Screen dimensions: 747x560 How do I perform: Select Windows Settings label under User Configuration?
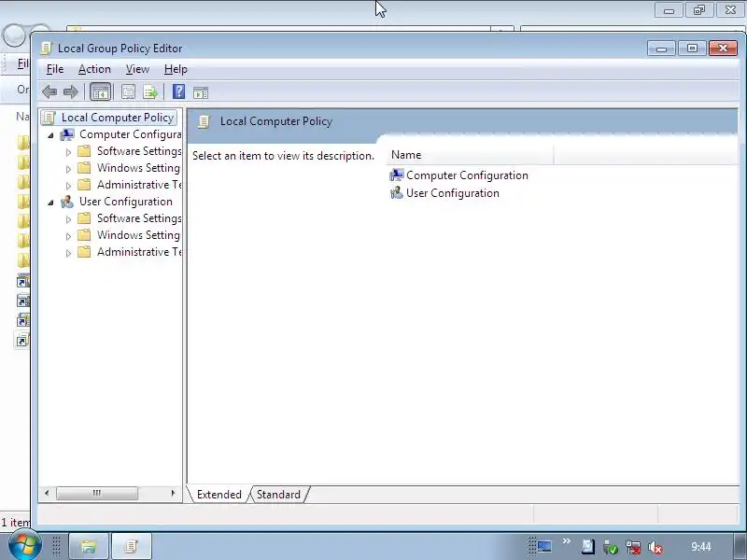pyautogui.click(x=138, y=235)
